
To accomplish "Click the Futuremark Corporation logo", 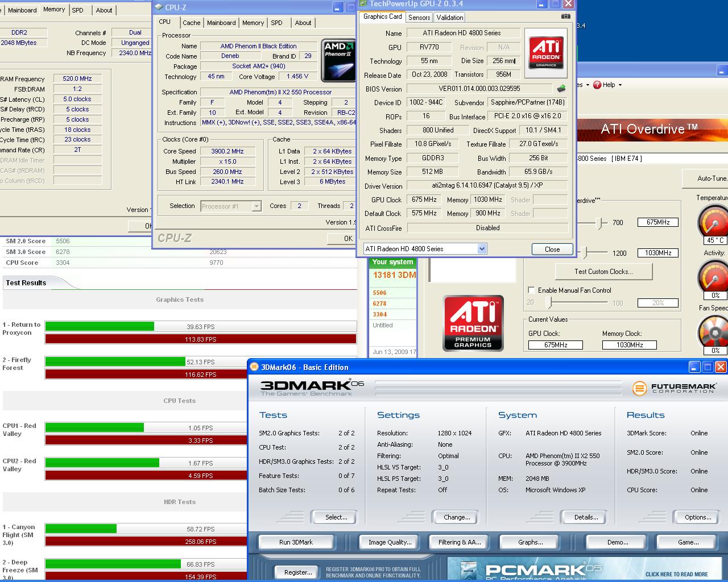I will [674, 388].
